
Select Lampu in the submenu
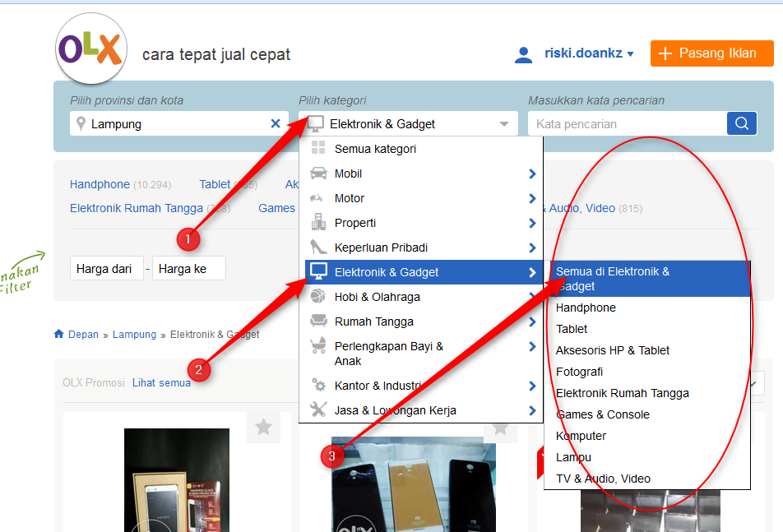click(647, 457)
